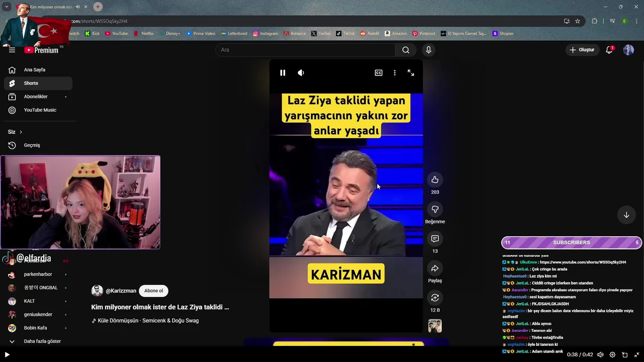The width and height of the screenshot is (644, 362).
Task: Click the Paylaş share icon
Action: coord(435,268)
